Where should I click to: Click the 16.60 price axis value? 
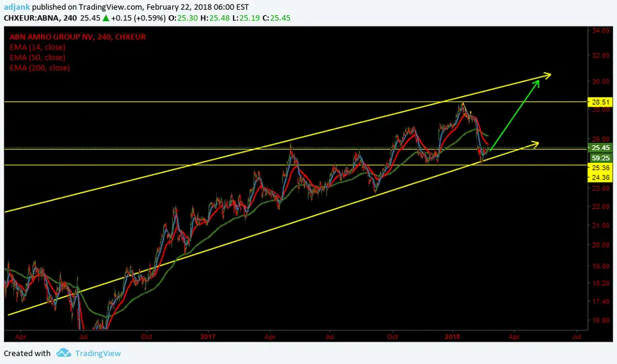coord(601,320)
